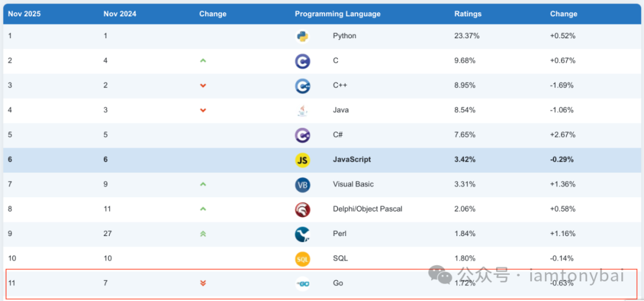Click the red down arrow for C++
Screen dimensions: 644x301
(203, 86)
